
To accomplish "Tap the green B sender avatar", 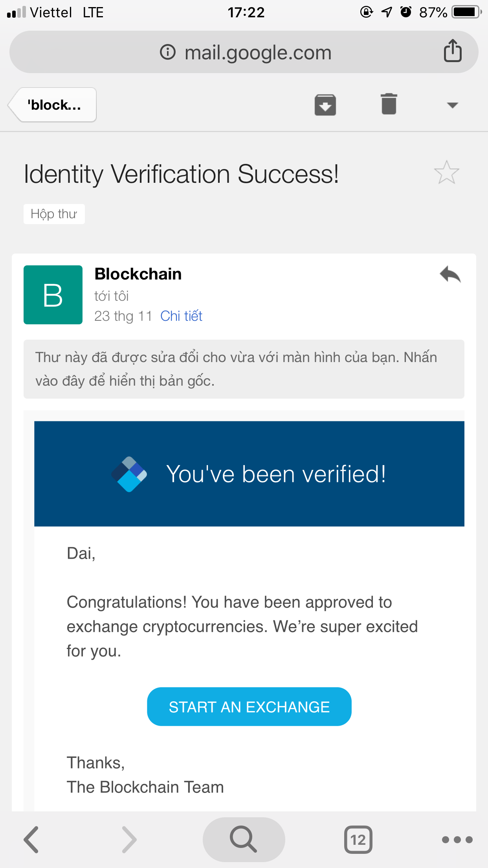I will point(53,295).
